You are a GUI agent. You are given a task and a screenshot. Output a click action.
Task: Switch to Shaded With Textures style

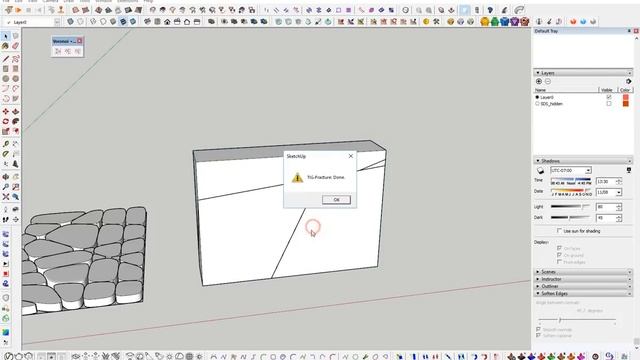123,22
